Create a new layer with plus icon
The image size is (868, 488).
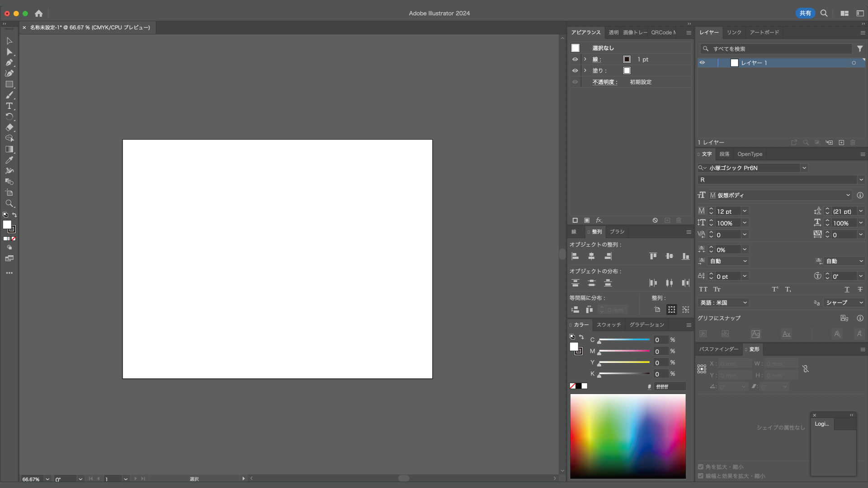point(841,142)
